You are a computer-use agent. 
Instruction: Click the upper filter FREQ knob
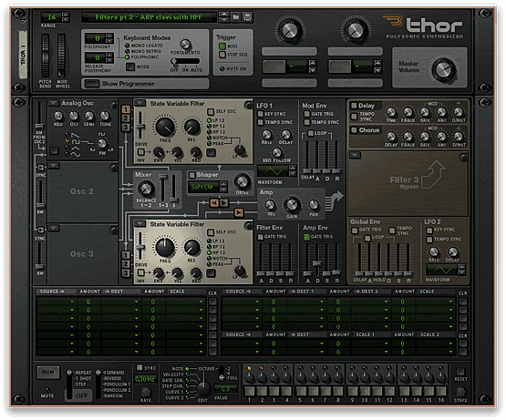165,127
